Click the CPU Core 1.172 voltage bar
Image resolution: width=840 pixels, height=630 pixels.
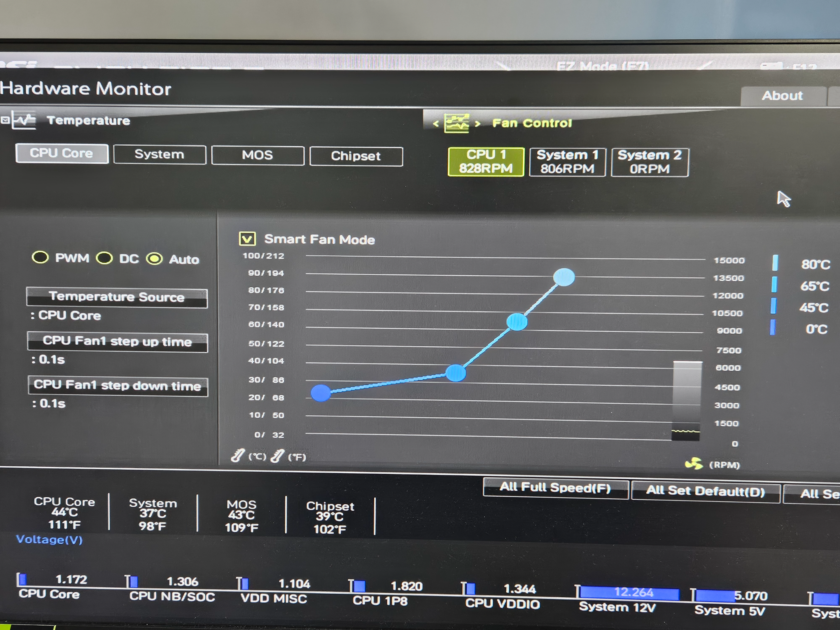23,580
